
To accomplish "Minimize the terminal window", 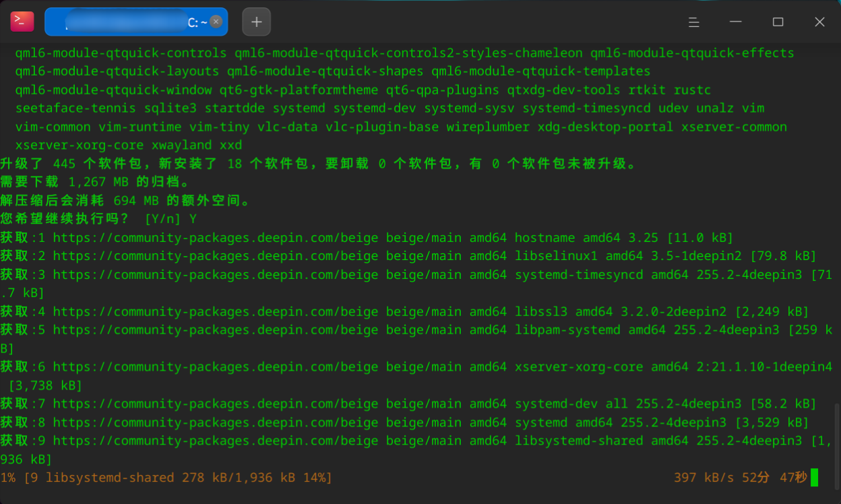I will 736,22.
